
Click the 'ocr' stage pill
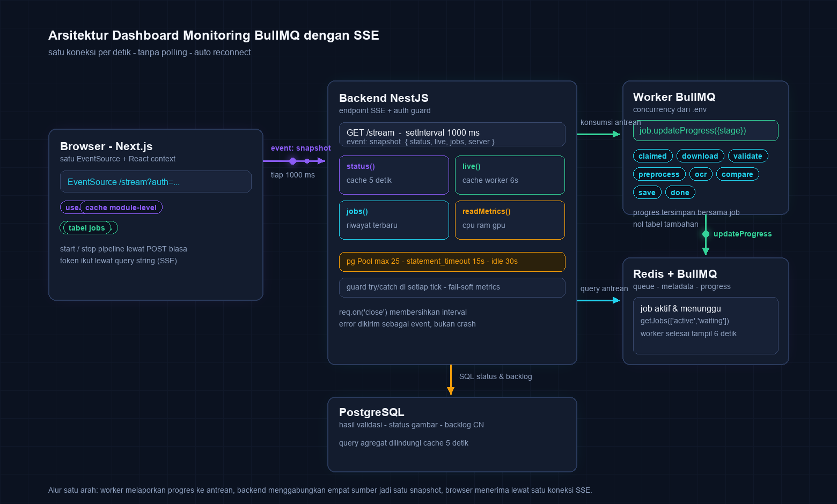[x=701, y=174]
